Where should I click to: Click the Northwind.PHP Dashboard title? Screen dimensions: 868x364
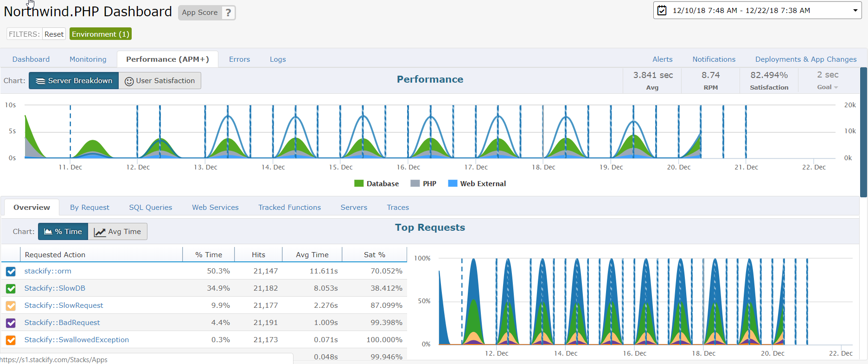tap(88, 12)
